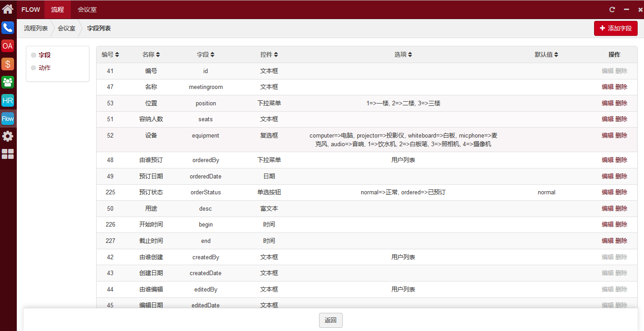Open the dollar-sign finance app icon
This screenshot has height=331, width=644.
pos(8,64)
